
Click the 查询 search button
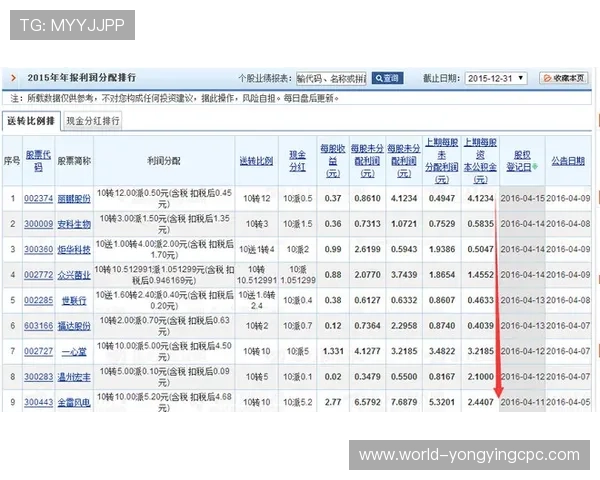point(387,78)
